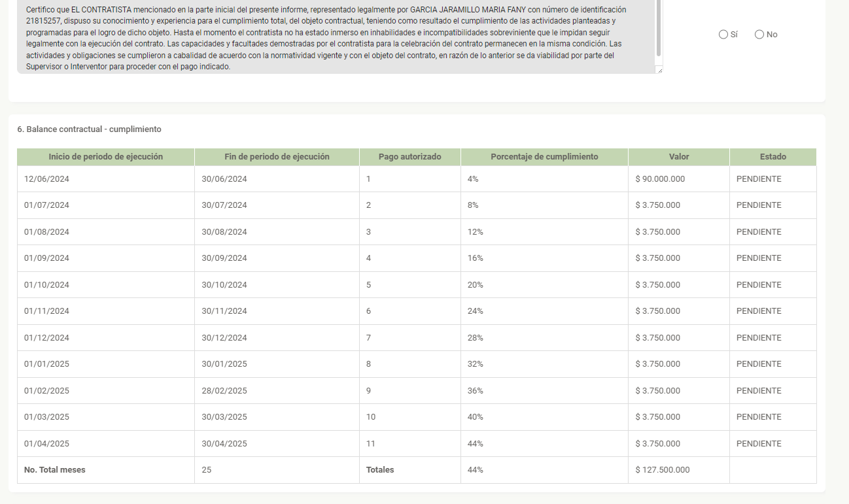Viewport: 849px width, 504px height.
Task: Click the "Fin de periodo de ejecución" column header
Action: click(277, 157)
